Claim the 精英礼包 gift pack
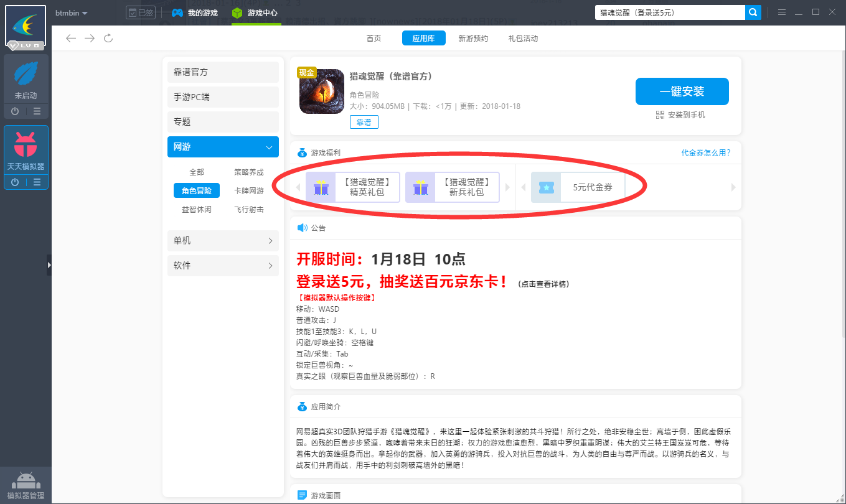This screenshot has width=846, height=504. (x=352, y=187)
